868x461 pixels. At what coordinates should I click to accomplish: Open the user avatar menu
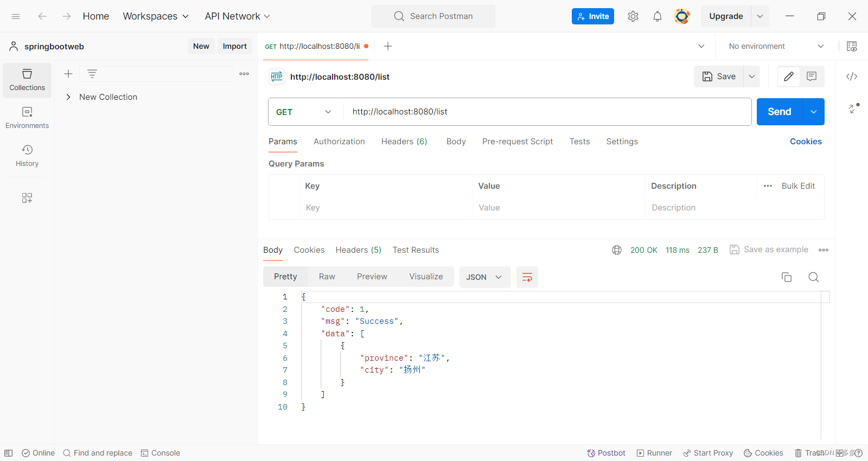coord(682,16)
